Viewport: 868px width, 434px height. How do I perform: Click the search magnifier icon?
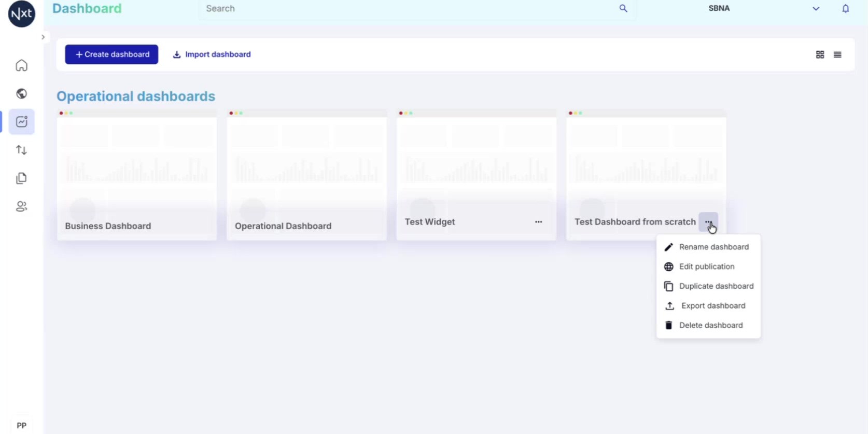tap(623, 8)
